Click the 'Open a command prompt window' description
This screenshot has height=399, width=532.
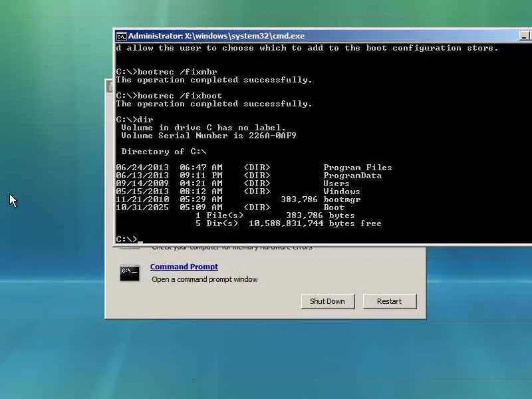205,279
